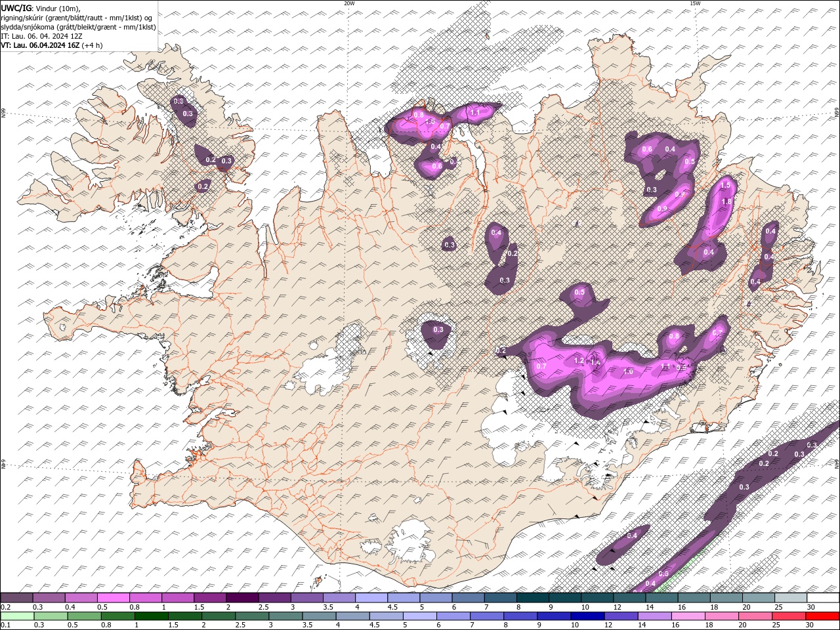Click the 0.4 value in small offshore patch
840x630 pixels.
point(632,536)
